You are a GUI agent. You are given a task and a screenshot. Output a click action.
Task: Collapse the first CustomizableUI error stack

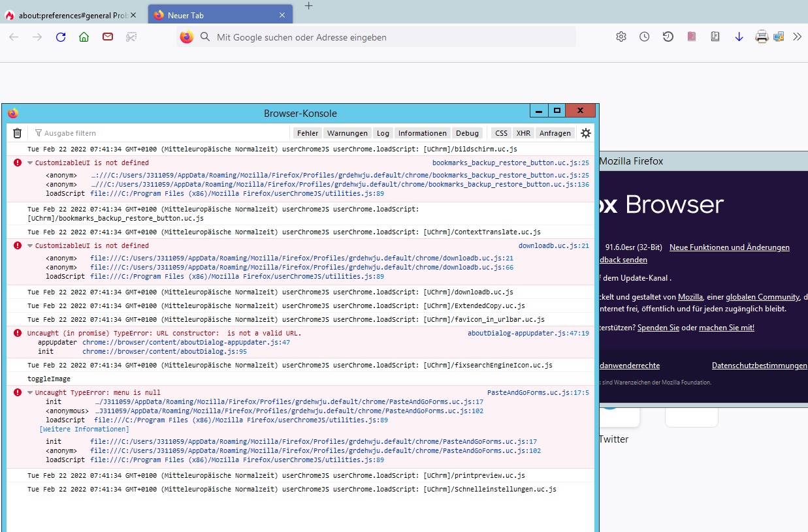pyautogui.click(x=30, y=163)
